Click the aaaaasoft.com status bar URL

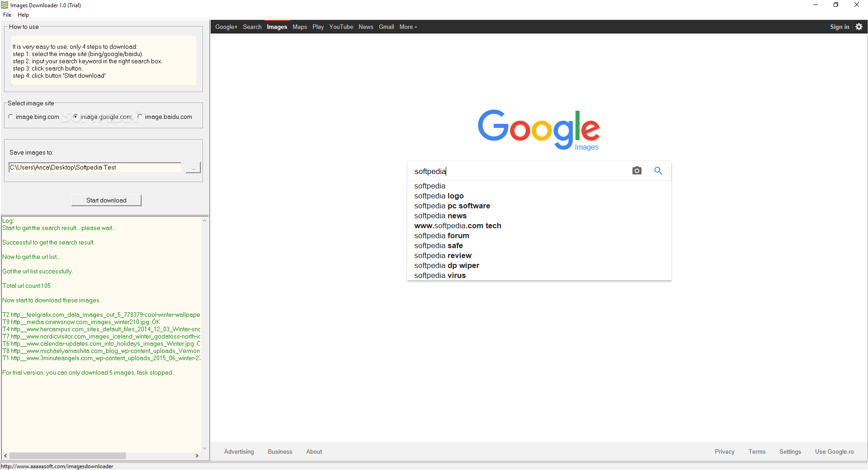(57, 466)
